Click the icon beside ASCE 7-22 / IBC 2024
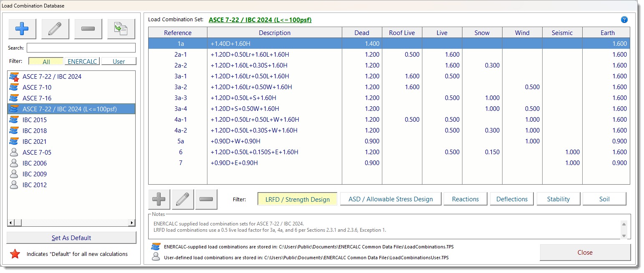 tap(15, 77)
